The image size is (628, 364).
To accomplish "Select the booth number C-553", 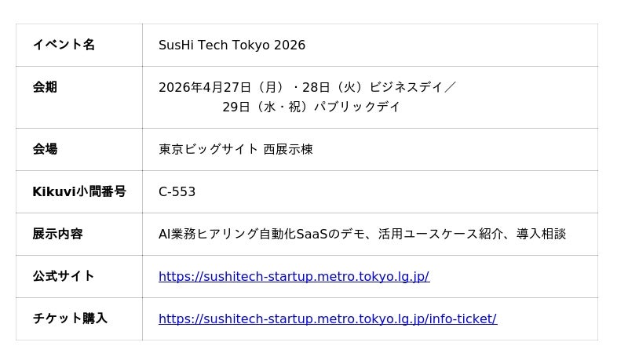I will coord(177,191).
